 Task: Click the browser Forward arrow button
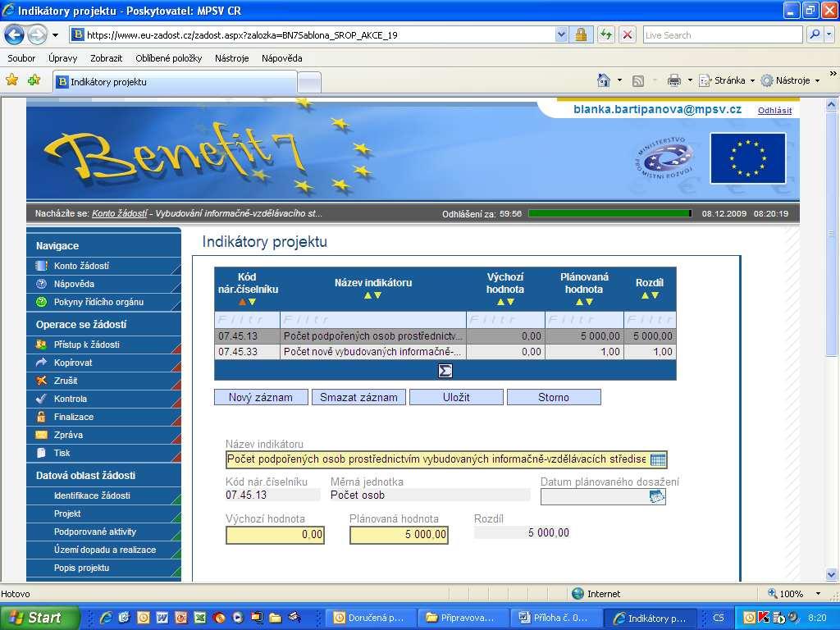(x=37, y=35)
